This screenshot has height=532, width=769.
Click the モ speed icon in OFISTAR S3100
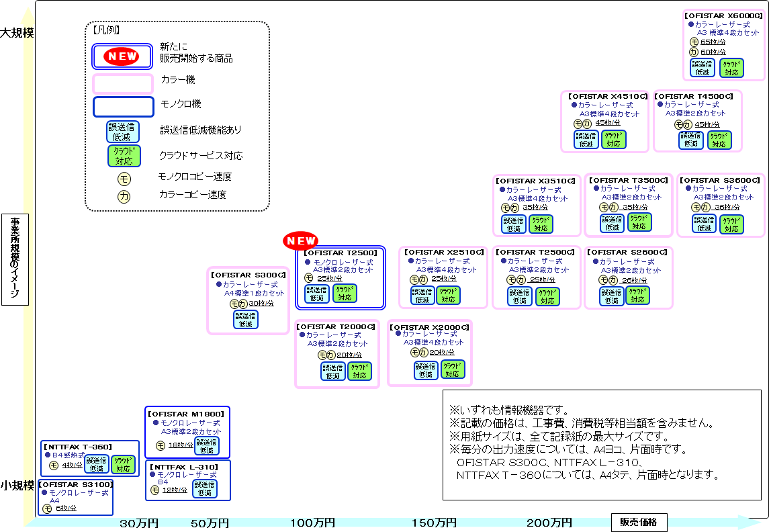click(47, 508)
